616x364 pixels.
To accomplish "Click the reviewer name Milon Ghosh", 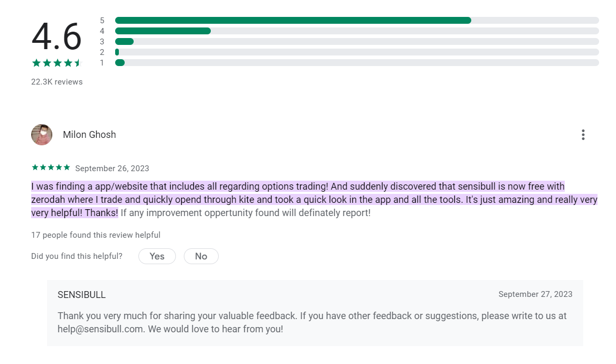I will click(x=89, y=135).
